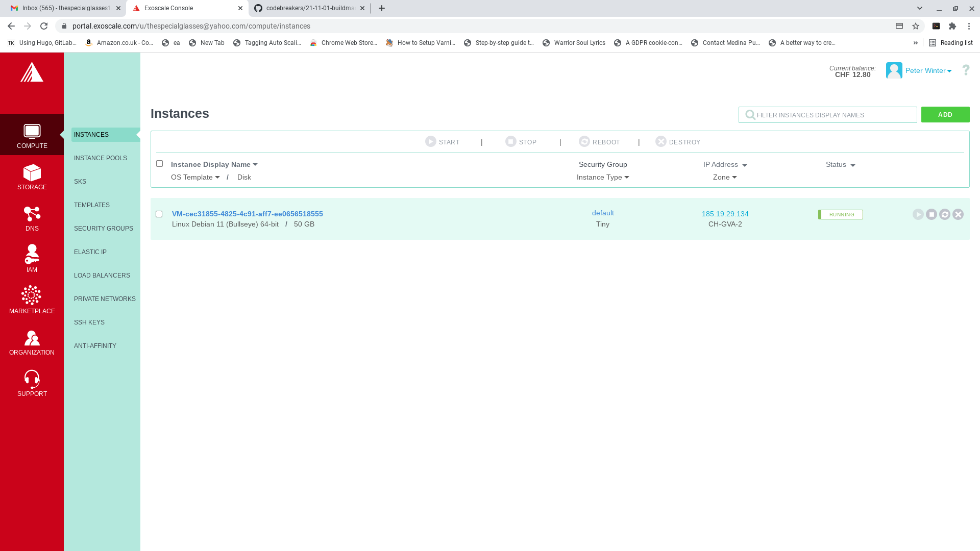The image size is (980, 551).
Task: Open SSH Keys in the sidebar
Action: click(x=89, y=322)
